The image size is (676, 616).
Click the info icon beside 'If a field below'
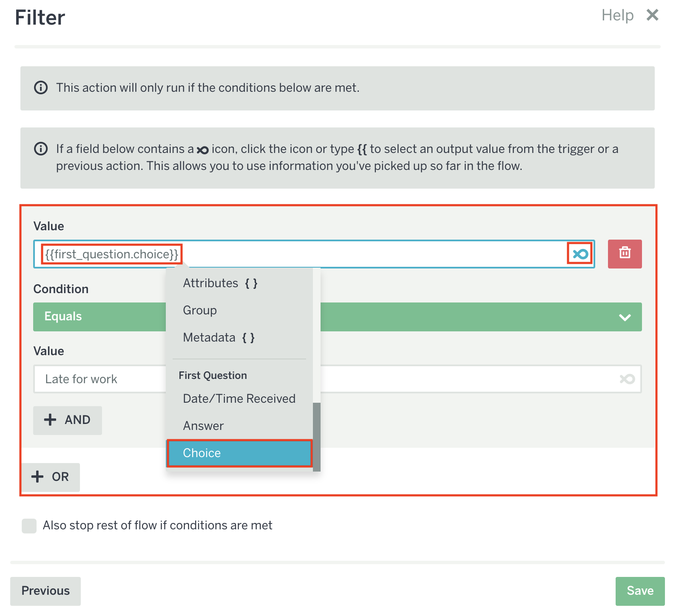(41, 149)
